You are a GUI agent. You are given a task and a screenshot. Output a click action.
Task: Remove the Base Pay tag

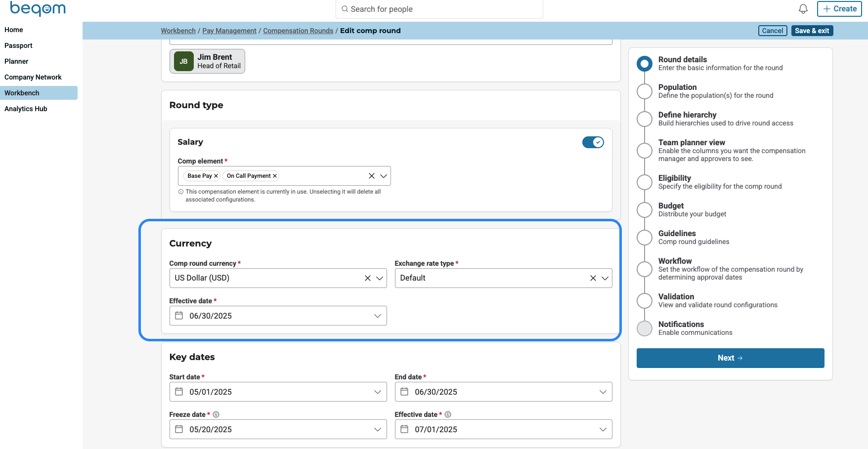(216, 176)
